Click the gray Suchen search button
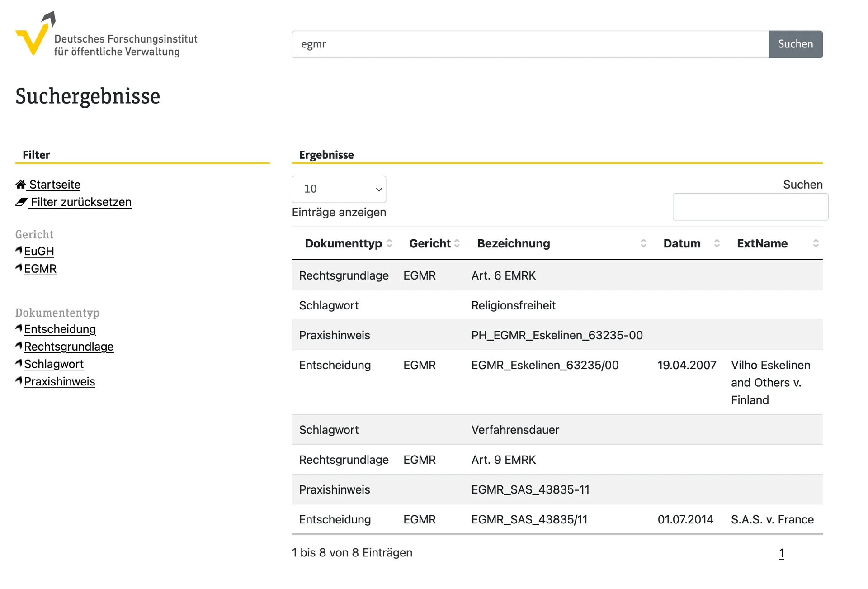The width and height of the screenshot is (868, 589). tap(796, 44)
